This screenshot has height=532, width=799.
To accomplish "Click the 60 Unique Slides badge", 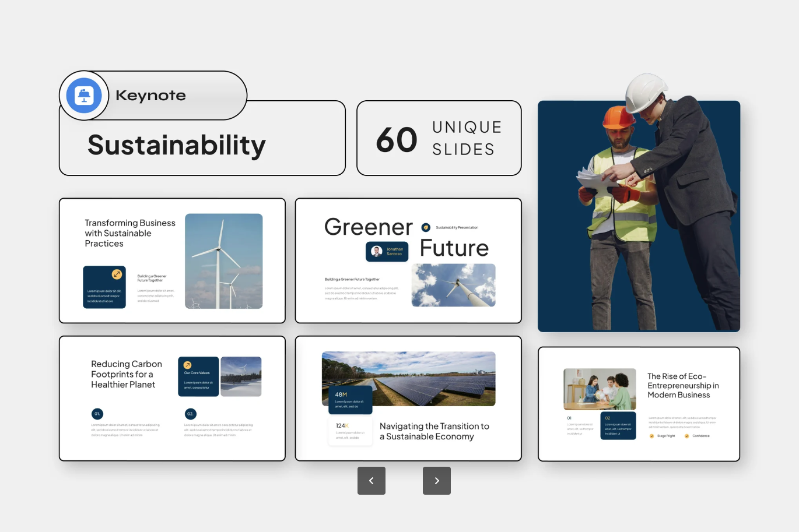I will (439, 138).
